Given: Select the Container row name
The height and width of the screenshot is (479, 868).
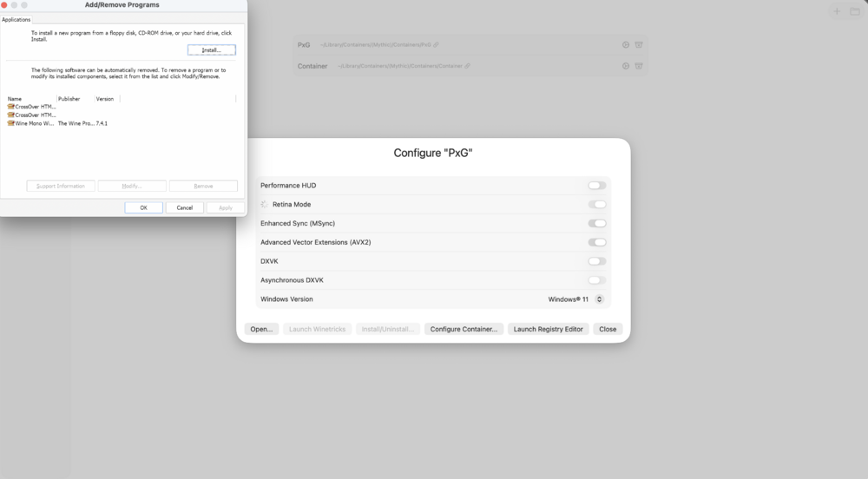Looking at the screenshot, I should click(312, 66).
